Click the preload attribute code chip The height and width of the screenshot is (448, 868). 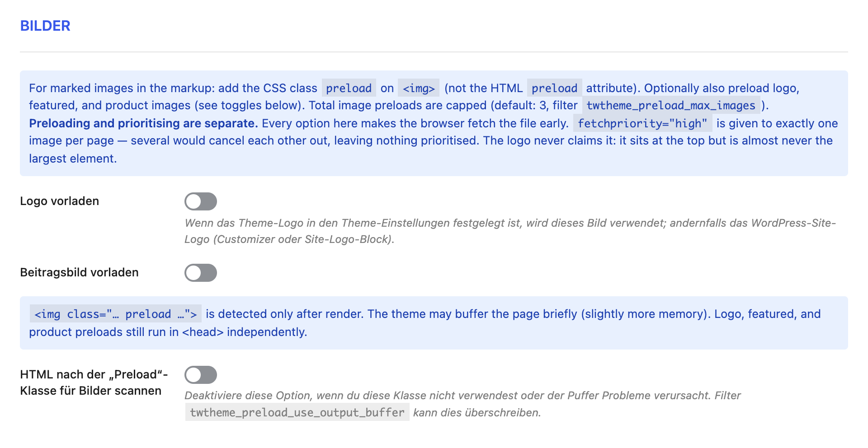point(554,88)
